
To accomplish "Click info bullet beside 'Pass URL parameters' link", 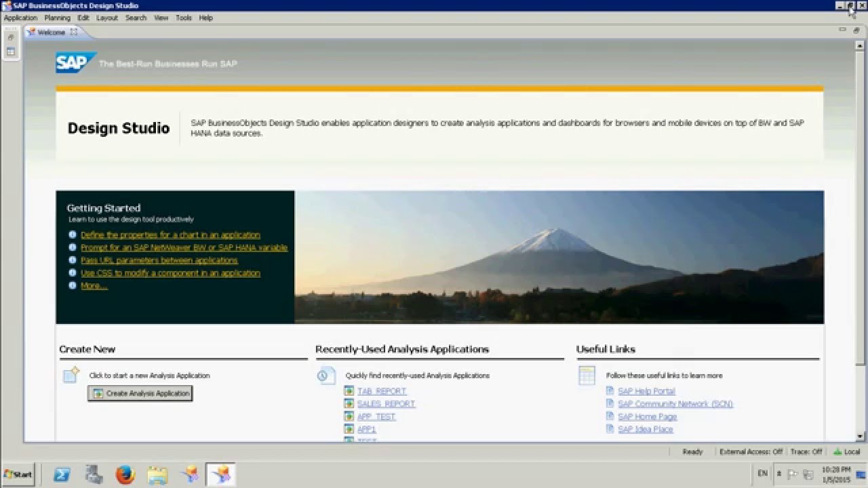I will click(x=73, y=260).
